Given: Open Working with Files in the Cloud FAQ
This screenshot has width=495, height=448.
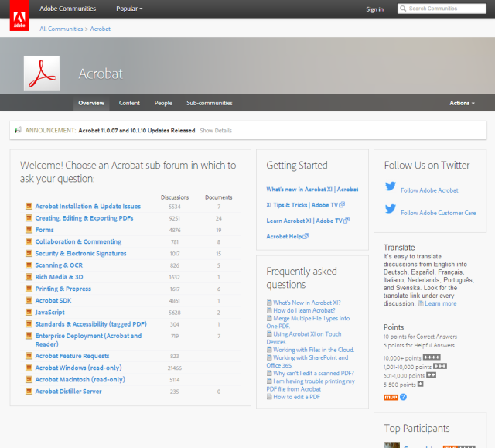Looking at the screenshot, I should [x=314, y=350].
